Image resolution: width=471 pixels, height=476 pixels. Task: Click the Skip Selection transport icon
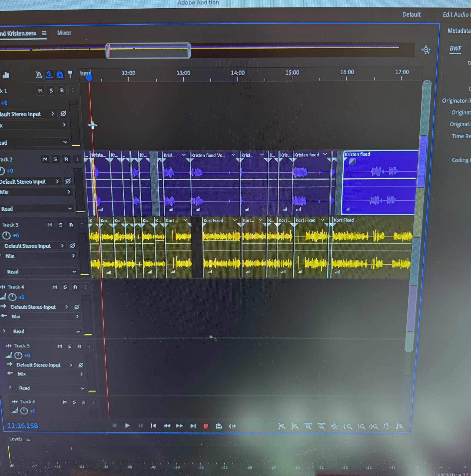(x=232, y=426)
